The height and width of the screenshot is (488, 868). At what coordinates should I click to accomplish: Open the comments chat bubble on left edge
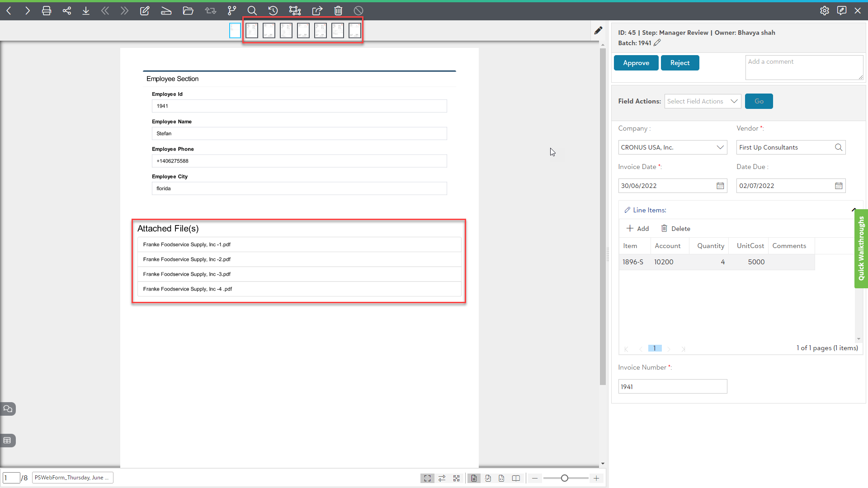(x=8, y=409)
